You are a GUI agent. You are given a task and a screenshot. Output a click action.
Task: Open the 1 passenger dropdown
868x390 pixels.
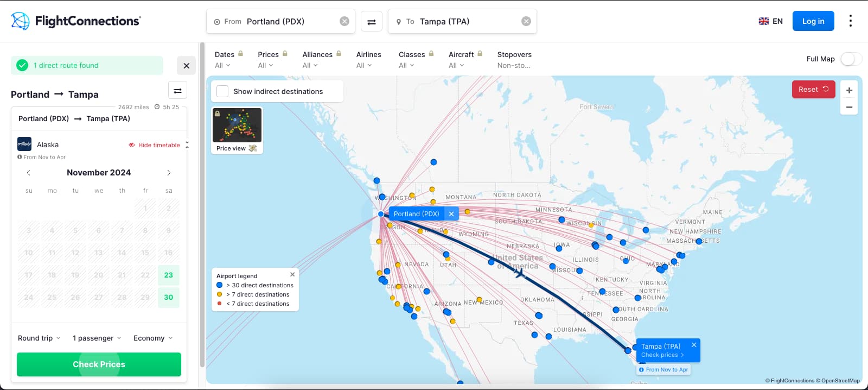97,338
